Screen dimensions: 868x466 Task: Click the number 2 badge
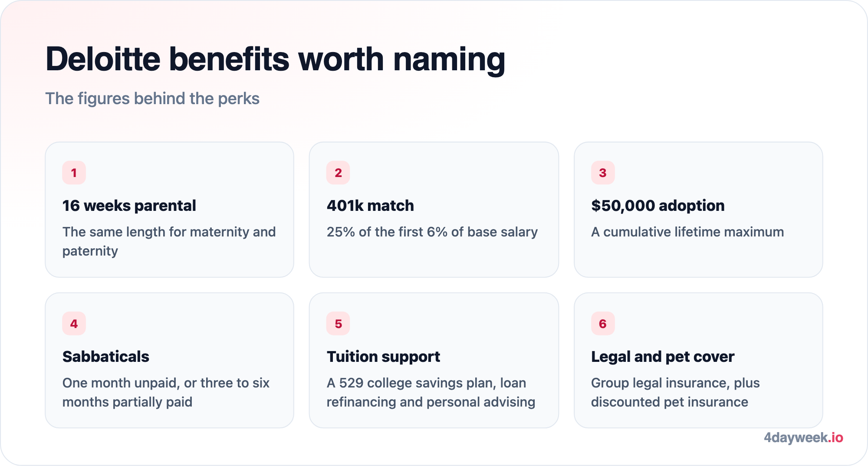tap(338, 173)
